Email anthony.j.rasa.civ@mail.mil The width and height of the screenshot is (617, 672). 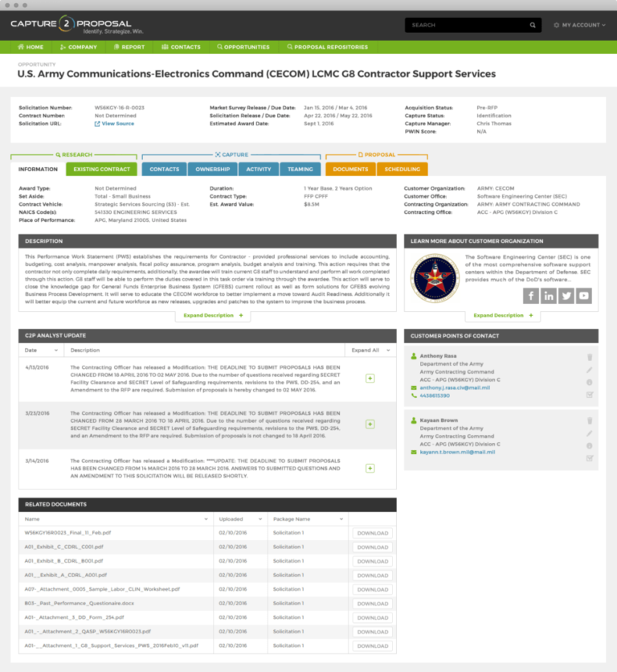click(455, 387)
